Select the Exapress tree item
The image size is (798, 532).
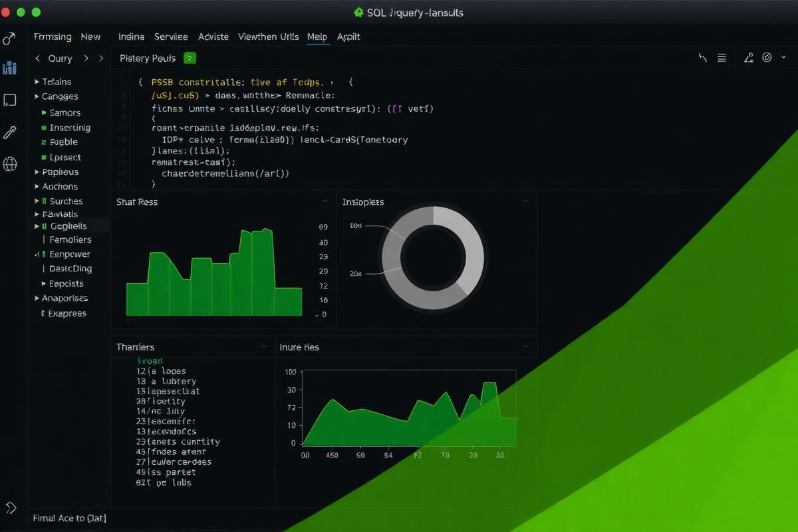pyautogui.click(x=67, y=313)
